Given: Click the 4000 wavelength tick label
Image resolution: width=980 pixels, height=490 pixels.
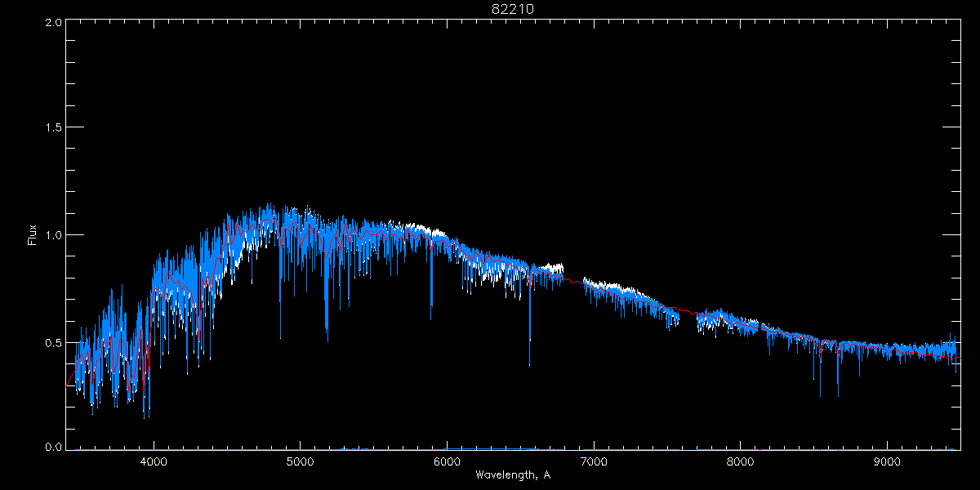Looking at the screenshot, I should click(x=154, y=460).
